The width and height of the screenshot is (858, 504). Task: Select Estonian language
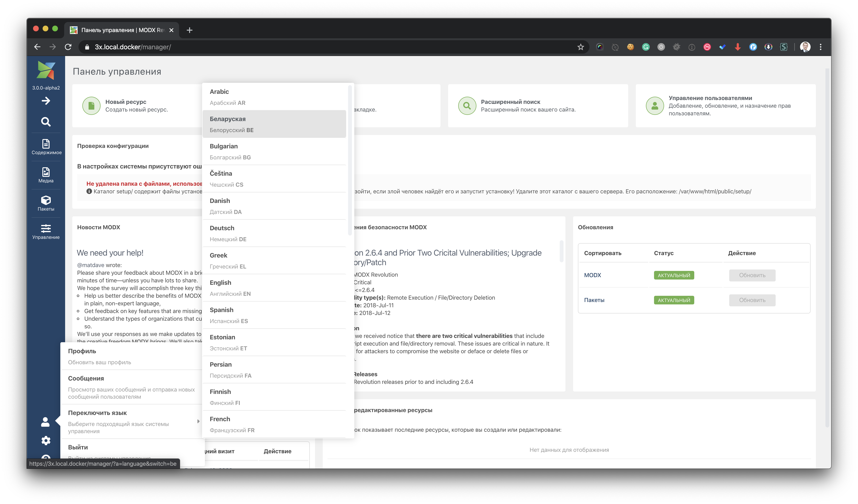coord(274,342)
